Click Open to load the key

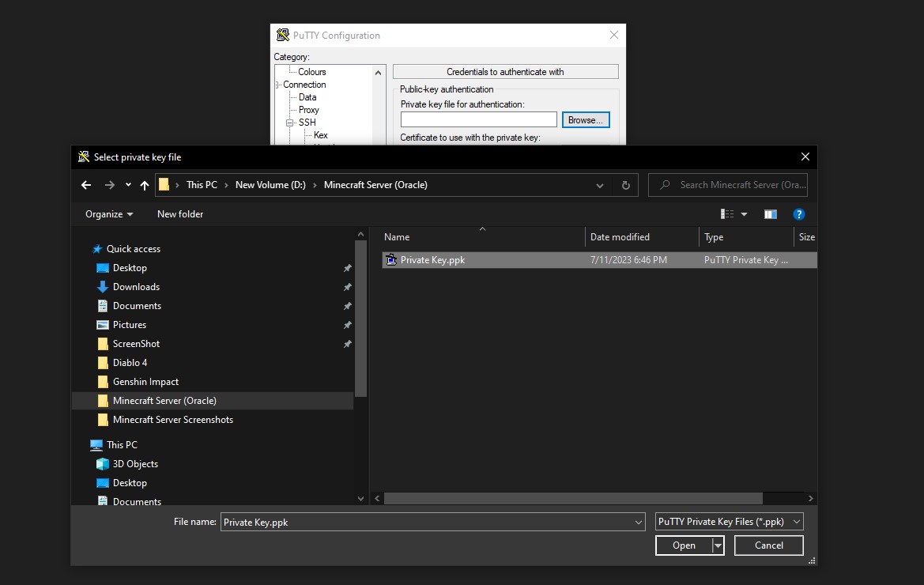tap(684, 545)
